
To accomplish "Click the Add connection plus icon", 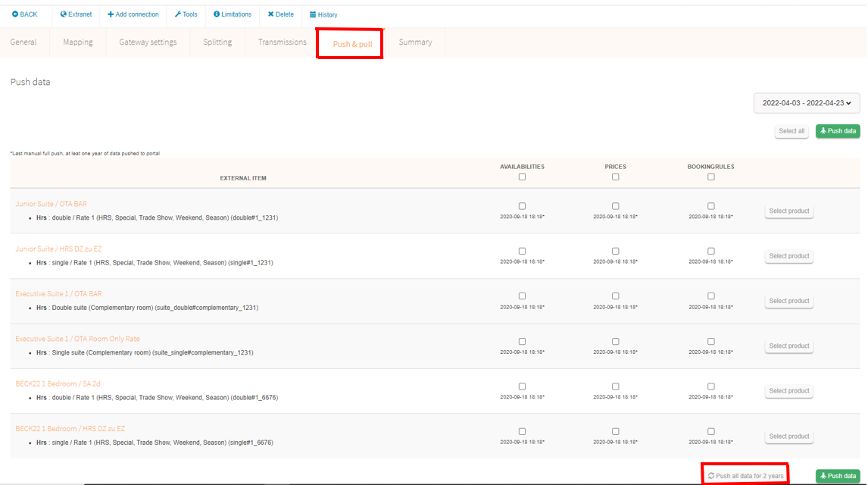I will click(x=111, y=14).
